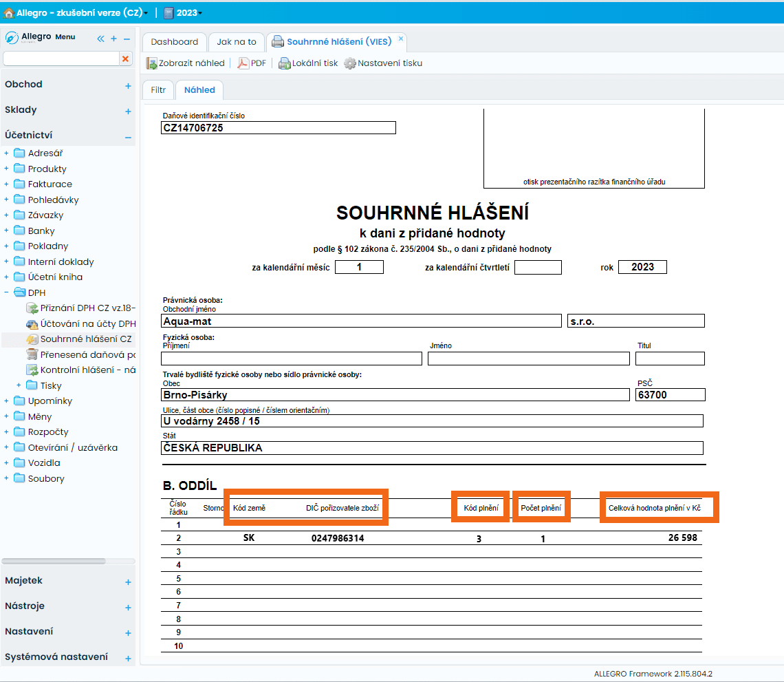Image resolution: width=784 pixels, height=682 pixels.
Task: Expand the Sklady section
Action: (x=128, y=111)
